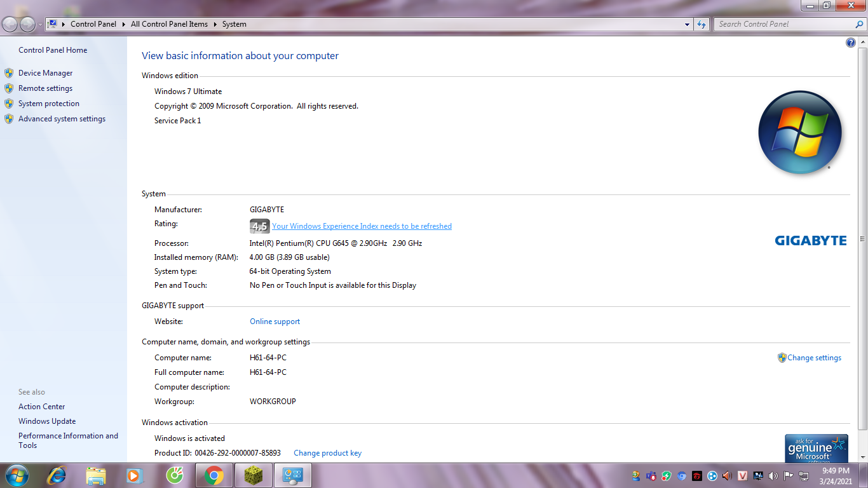Click the Forward navigation arrow
Screen dimensions: 868x488
(28, 24)
